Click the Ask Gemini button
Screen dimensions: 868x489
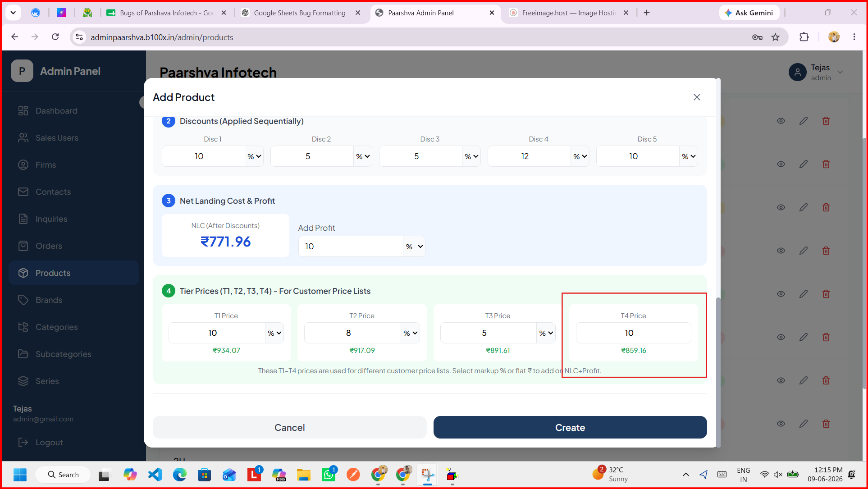[749, 13]
